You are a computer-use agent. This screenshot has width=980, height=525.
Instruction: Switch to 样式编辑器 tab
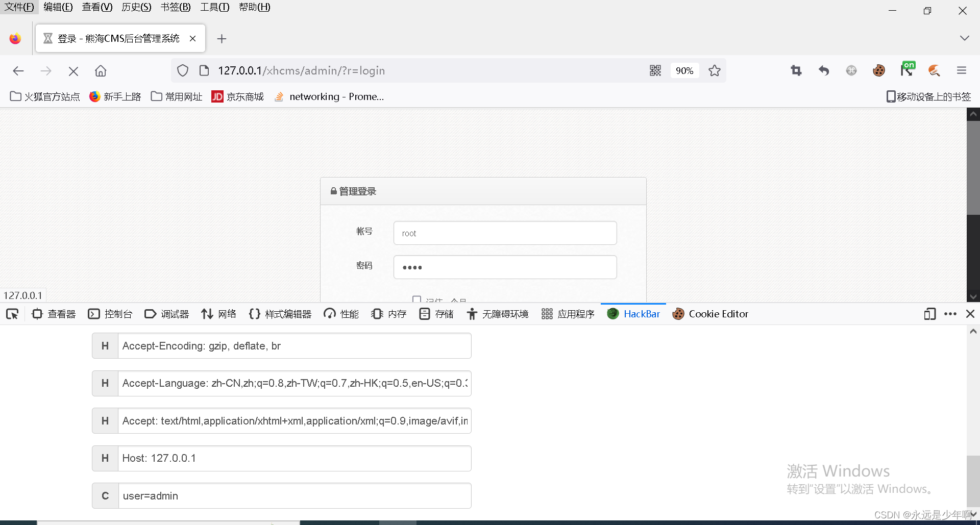tap(280, 314)
